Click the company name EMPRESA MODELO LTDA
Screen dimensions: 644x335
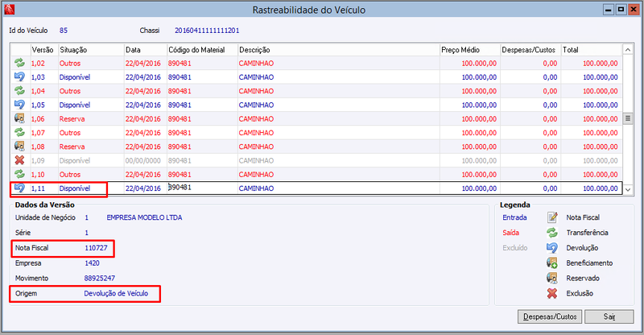click(x=144, y=217)
